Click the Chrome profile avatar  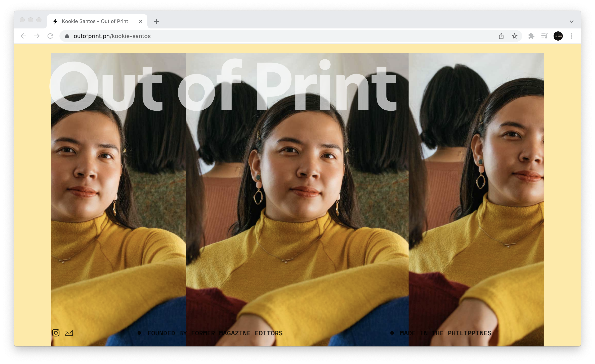click(x=558, y=36)
